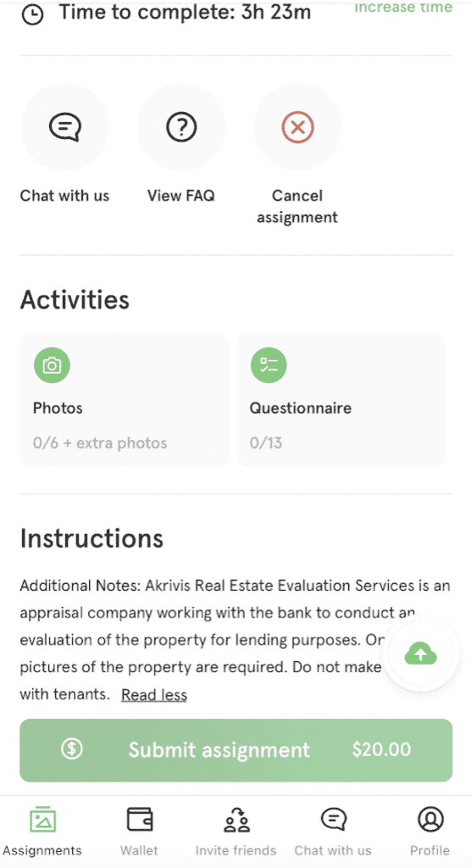471x868 pixels.
Task: Select the Assignments tab
Action: coord(42,832)
